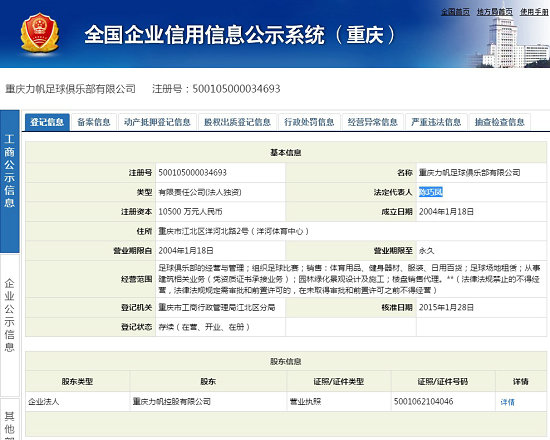Click the company name in the 名称 row
The width and height of the screenshot is (550, 440).
(x=470, y=173)
